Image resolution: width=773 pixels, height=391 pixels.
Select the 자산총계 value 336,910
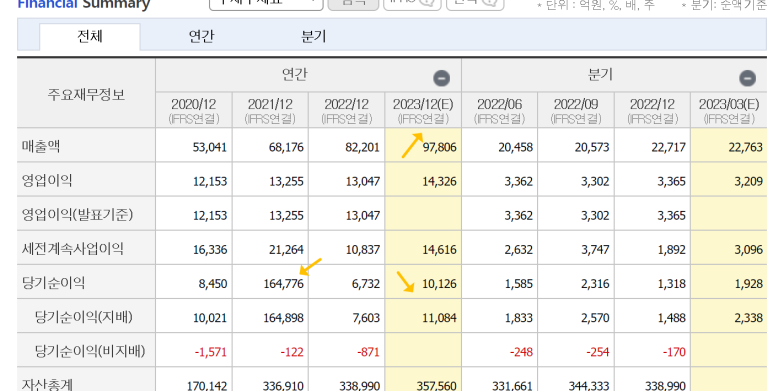[x=283, y=386]
